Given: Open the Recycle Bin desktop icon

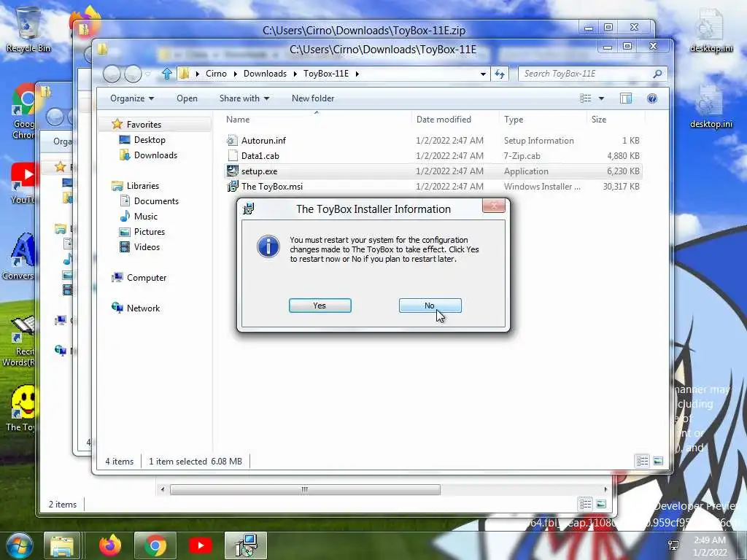Looking at the screenshot, I should (x=28, y=29).
